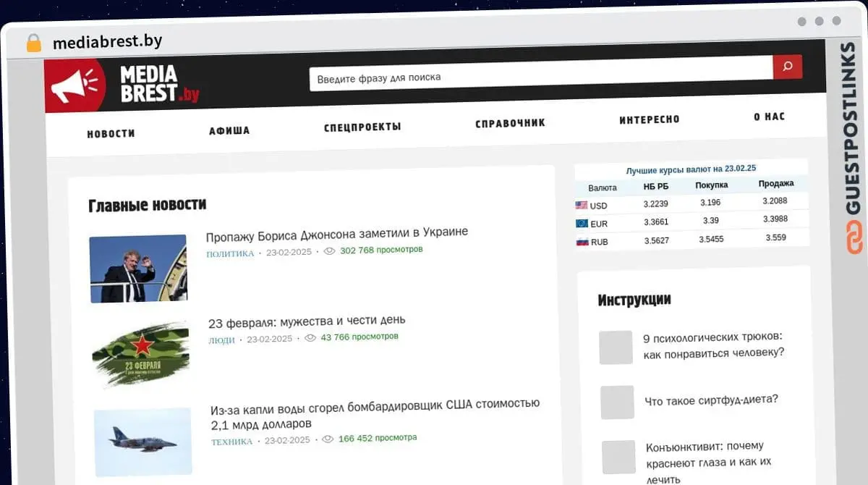This screenshot has height=485, width=868.
Task: Click the Главные новости section heading
Action: 147,205
